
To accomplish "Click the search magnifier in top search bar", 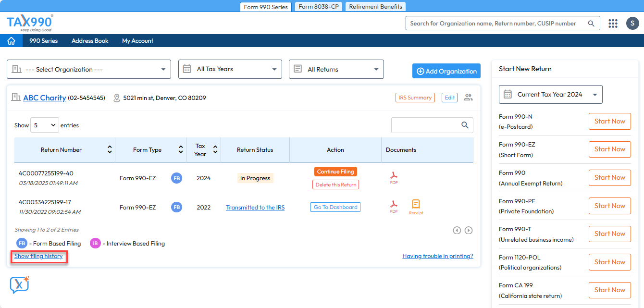I will pos(591,23).
